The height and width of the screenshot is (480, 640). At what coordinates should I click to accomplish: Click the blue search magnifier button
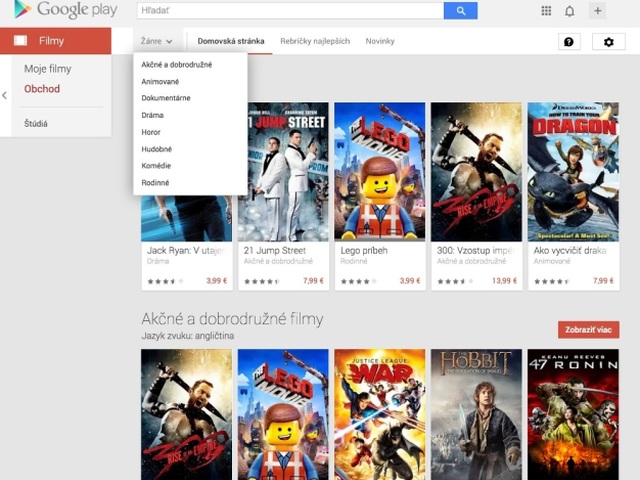pos(460,11)
